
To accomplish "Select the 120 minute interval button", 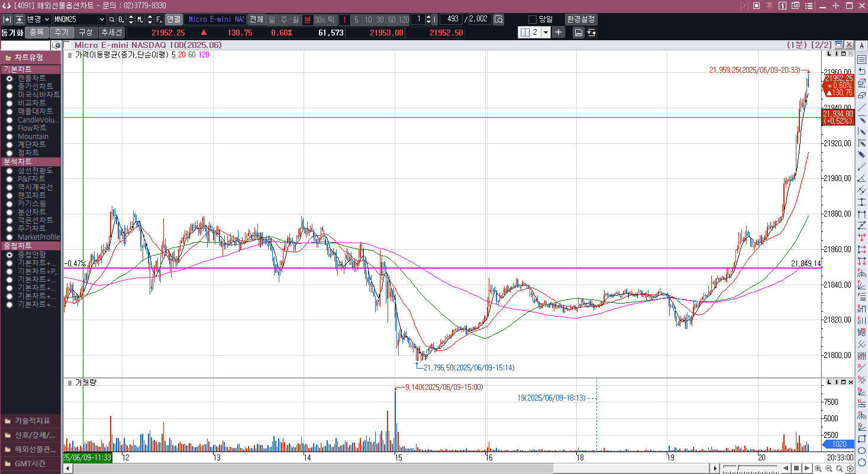I will [404, 20].
